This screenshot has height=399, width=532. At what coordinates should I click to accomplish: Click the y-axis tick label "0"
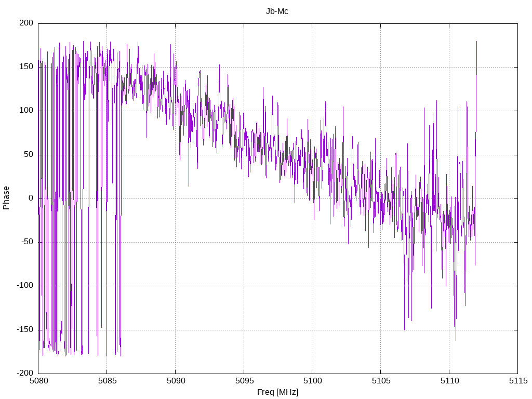click(31, 198)
